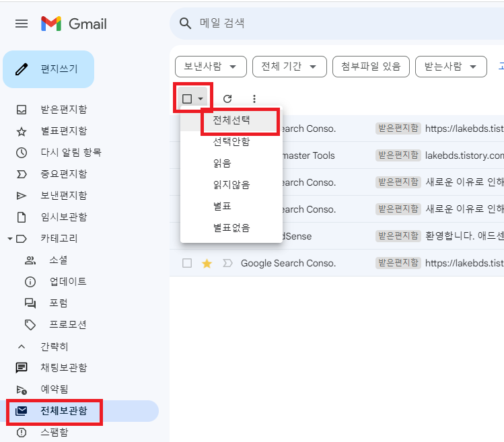Open the select dropdown arrow
The height and width of the screenshot is (442, 504).
click(201, 99)
